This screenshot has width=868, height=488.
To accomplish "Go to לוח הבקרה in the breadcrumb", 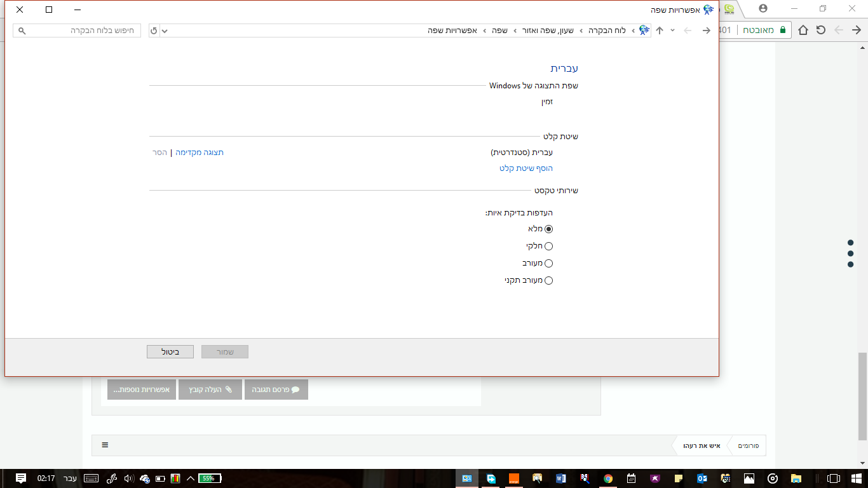I will pos(606,30).
